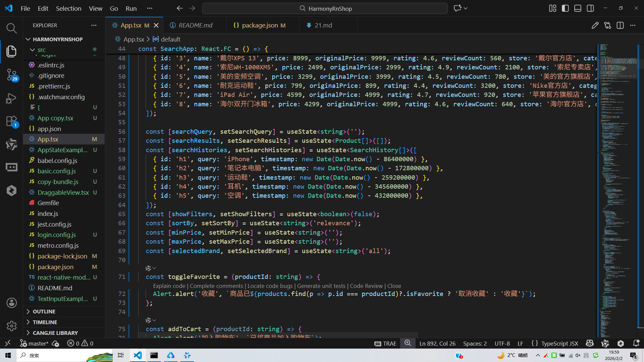Open Run and Debug view
Viewport: 644px width, 362px height.
(11, 98)
